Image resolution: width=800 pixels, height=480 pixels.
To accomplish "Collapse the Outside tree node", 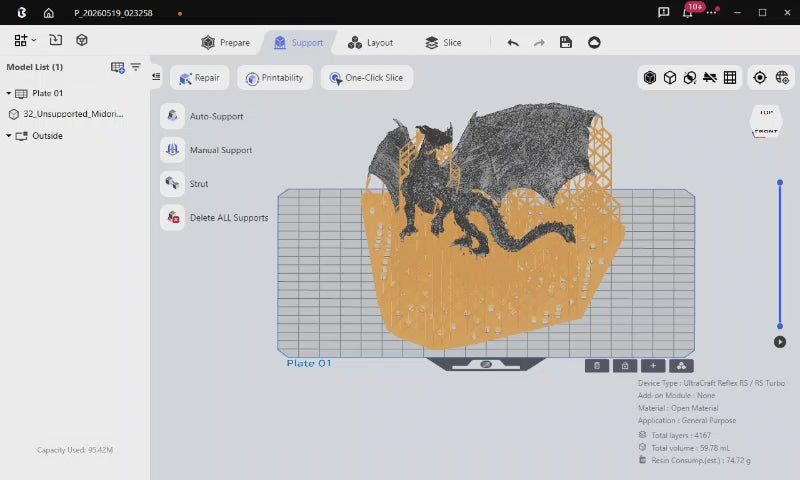I will [x=9, y=136].
